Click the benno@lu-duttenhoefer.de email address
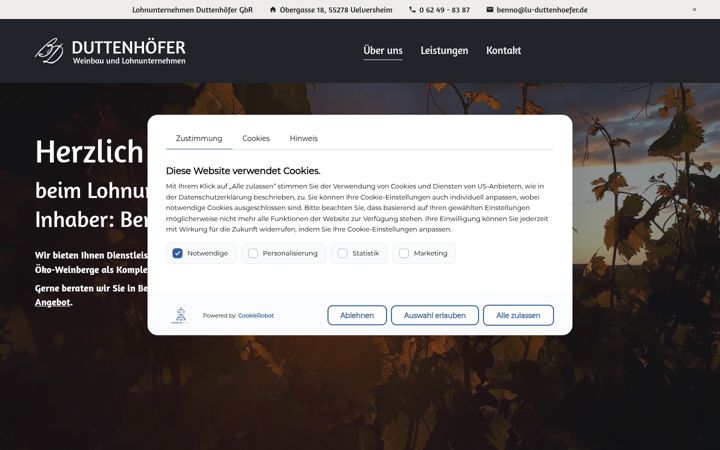 tap(542, 10)
